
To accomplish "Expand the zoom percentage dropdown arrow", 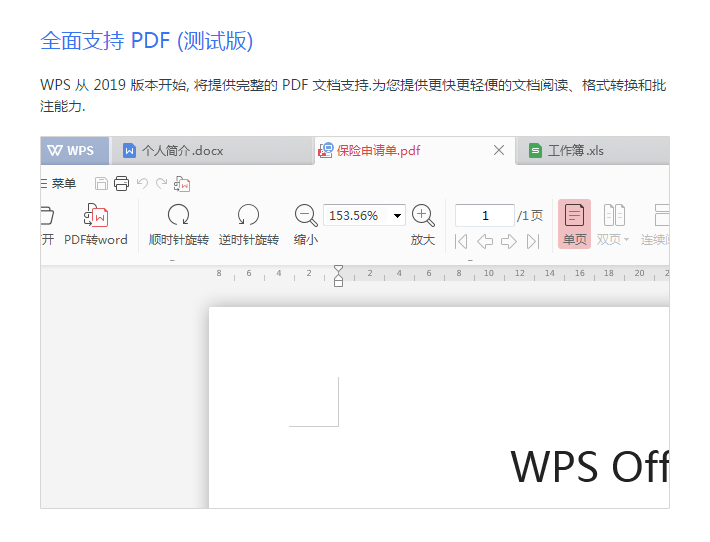I will click(397, 216).
